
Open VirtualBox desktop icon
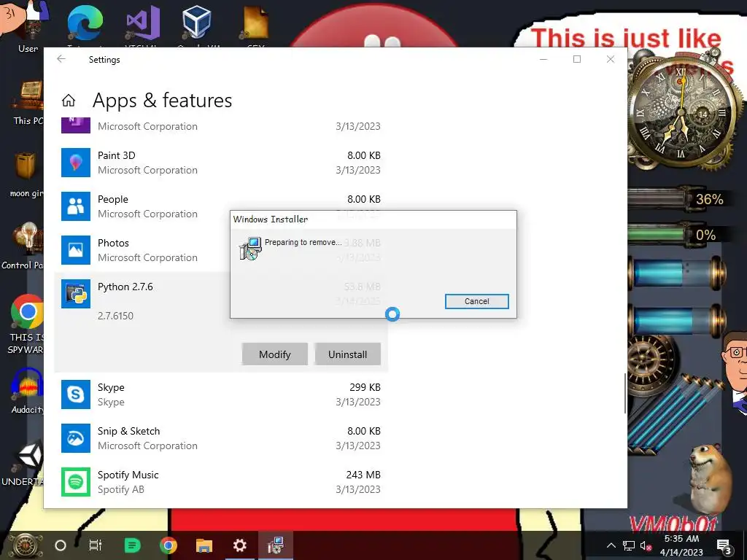tap(197, 22)
